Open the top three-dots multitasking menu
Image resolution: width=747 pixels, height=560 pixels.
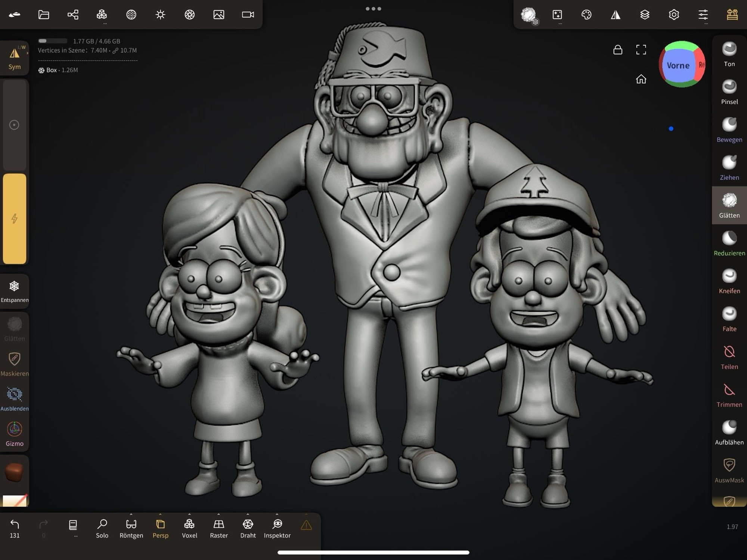click(x=373, y=9)
